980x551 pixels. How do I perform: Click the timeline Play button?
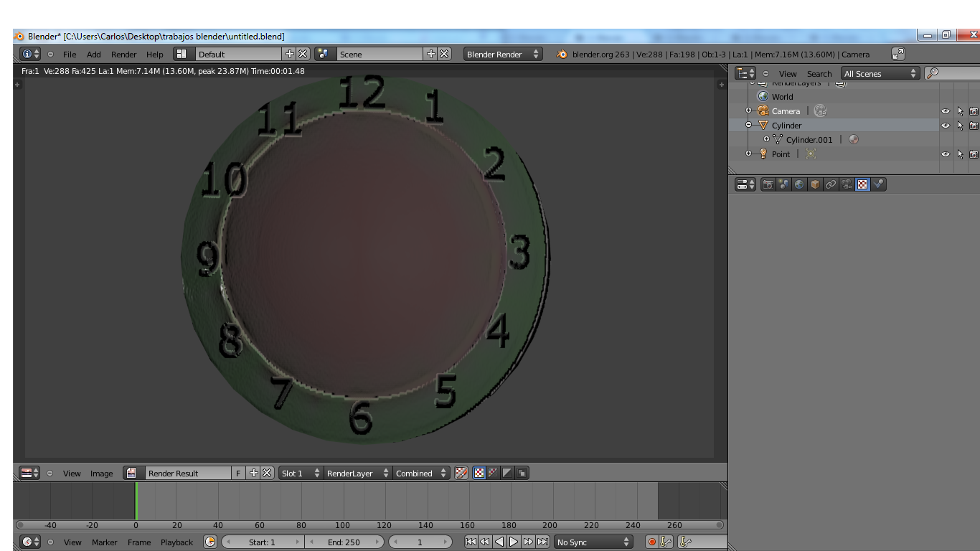pyautogui.click(x=514, y=542)
